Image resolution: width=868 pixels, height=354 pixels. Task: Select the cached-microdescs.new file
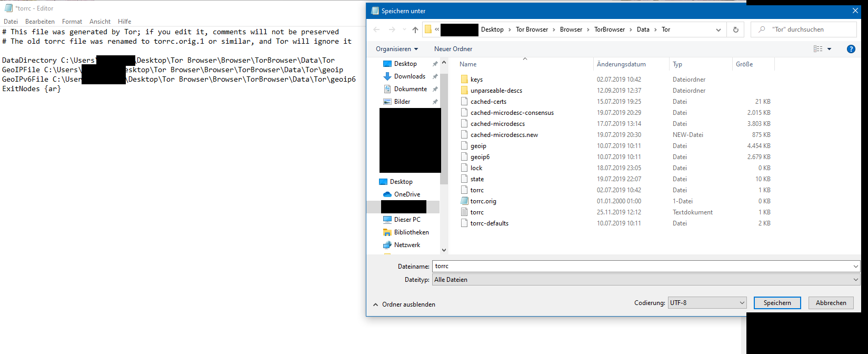tap(504, 135)
